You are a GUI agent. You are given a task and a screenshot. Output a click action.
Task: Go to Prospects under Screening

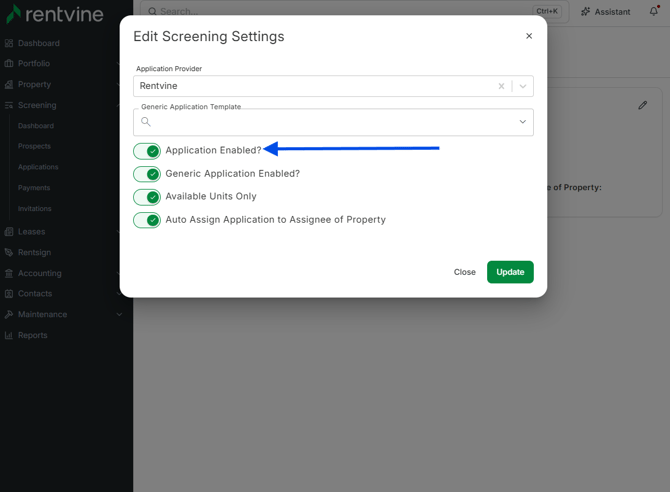click(x=34, y=146)
